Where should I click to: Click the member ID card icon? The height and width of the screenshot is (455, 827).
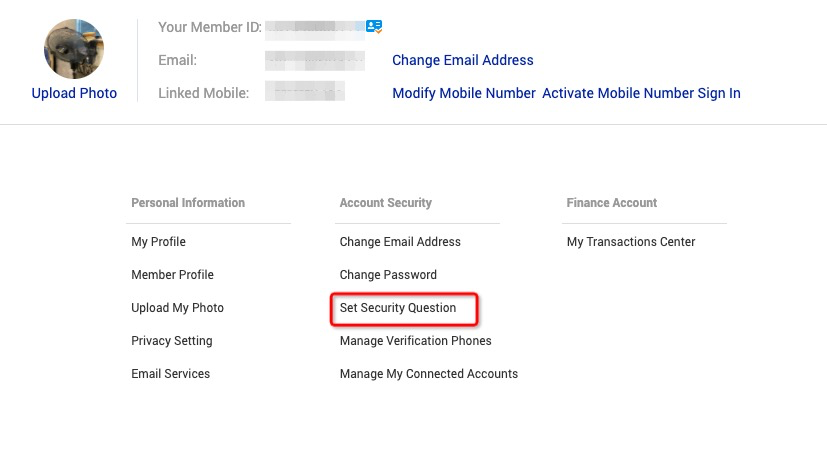pyautogui.click(x=374, y=27)
